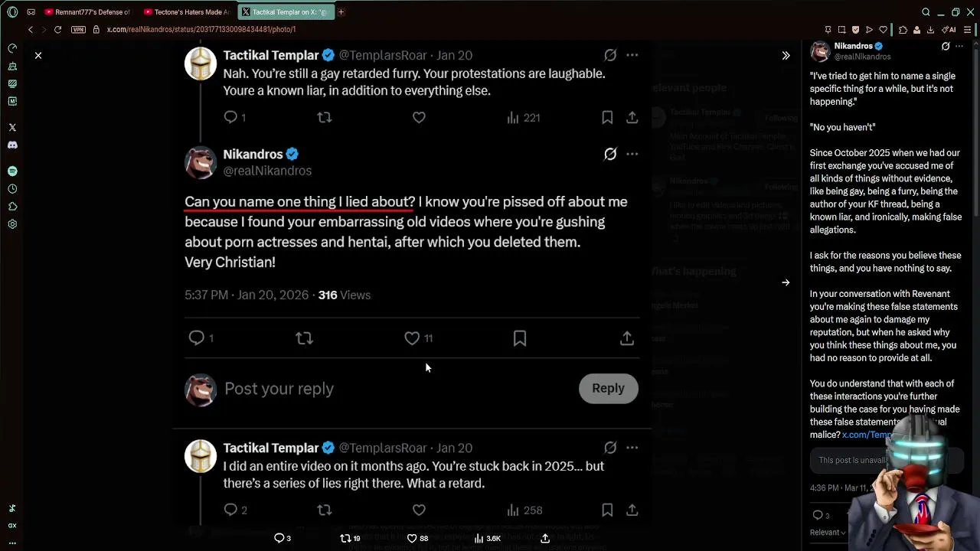Click the Grok icon on Nikandros's post
980x551 pixels.
pos(610,154)
